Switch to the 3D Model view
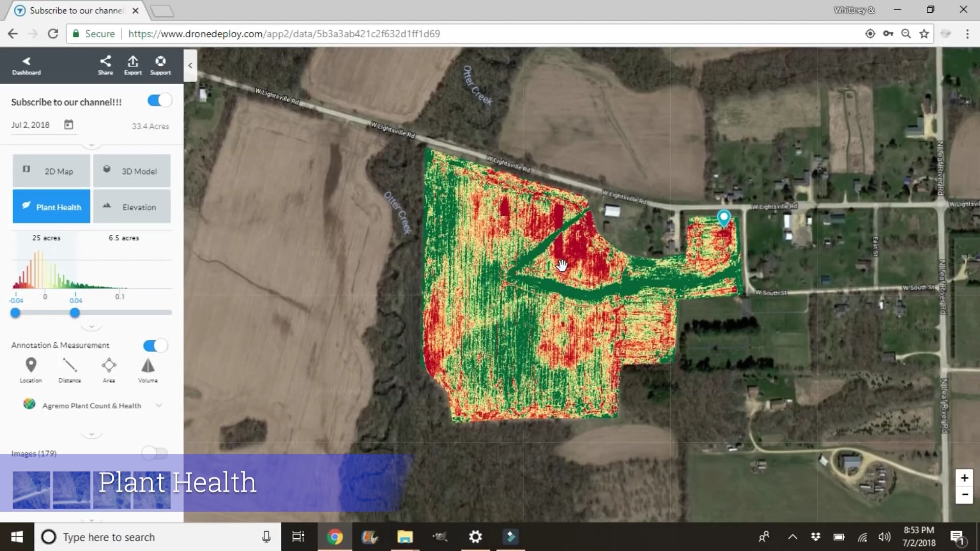This screenshot has width=980, height=551. point(132,171)
